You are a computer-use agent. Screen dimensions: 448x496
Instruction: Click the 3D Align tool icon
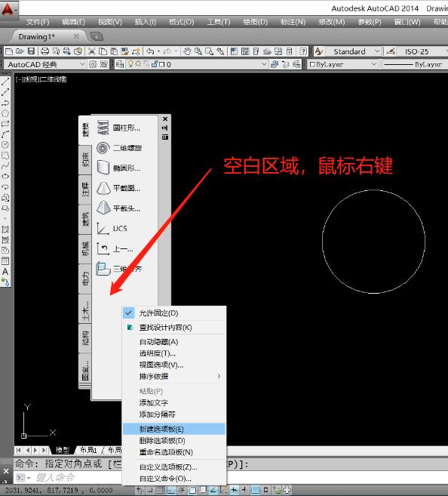point(103,269)
